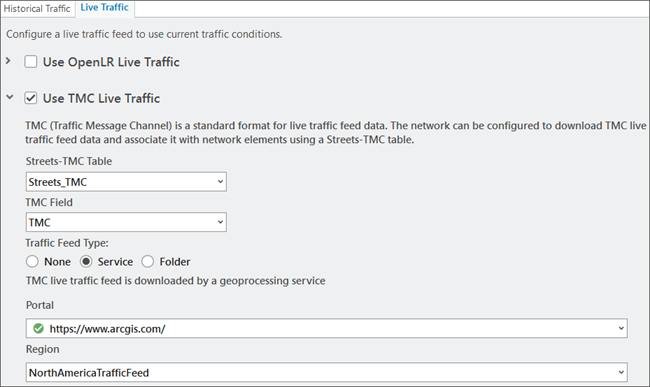Select Service traffic feed type
Viewport: 650px width, 387px height.
point(86,262)
